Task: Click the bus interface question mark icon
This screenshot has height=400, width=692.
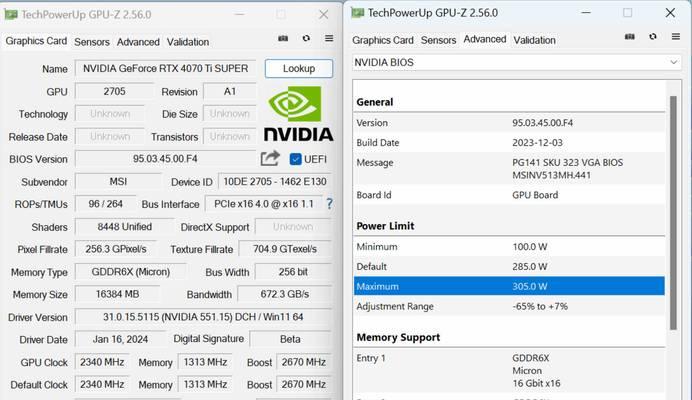Action: tap(329, 204)
